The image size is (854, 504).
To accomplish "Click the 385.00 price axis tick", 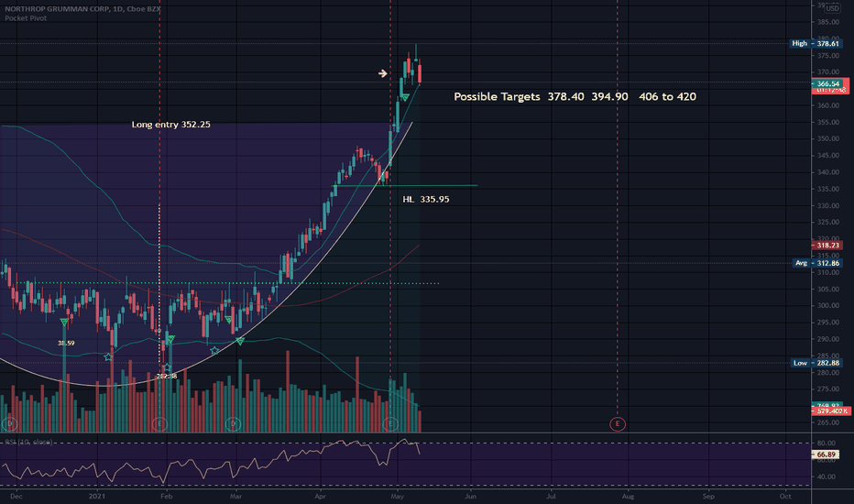I will click(827, 22).
